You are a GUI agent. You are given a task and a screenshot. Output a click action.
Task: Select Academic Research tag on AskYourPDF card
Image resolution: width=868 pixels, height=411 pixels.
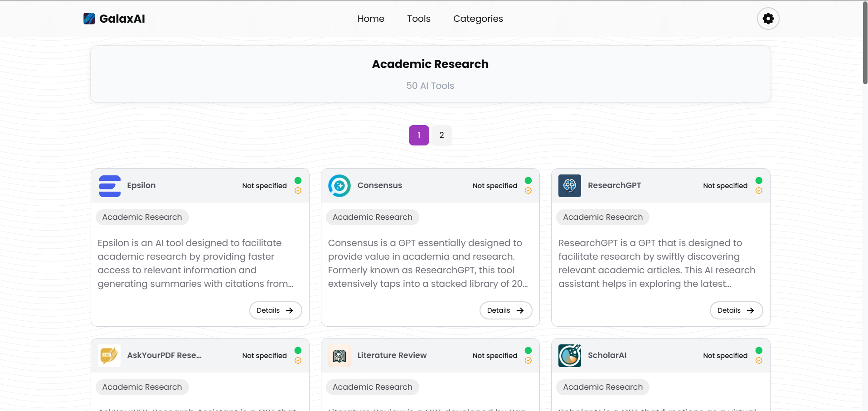click(142, 387)
